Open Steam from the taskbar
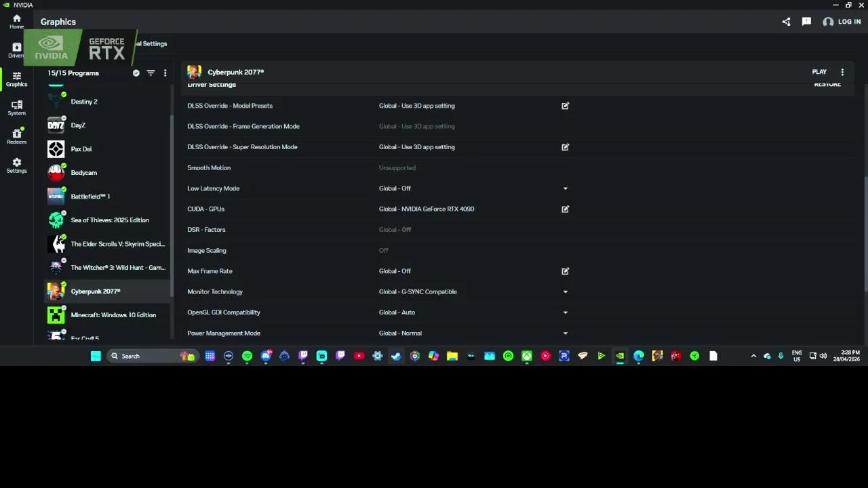 point(396,356)
